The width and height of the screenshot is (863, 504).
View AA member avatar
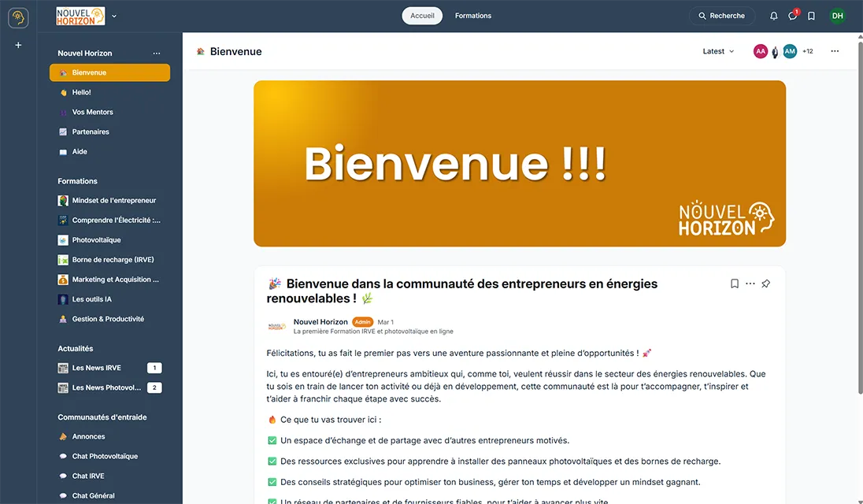(x=760, y=51)
